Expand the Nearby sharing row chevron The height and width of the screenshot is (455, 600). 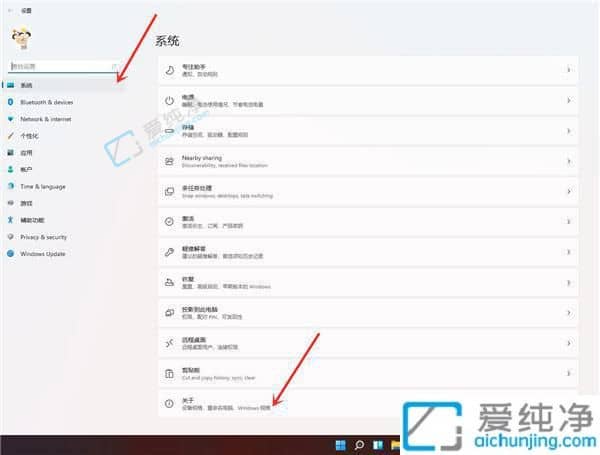tap(569, 161)
